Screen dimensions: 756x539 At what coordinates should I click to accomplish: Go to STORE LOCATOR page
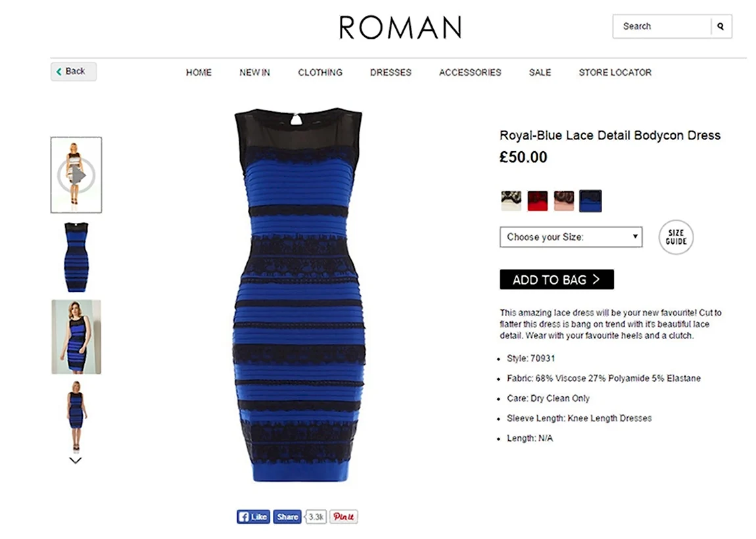coord(615,72)
